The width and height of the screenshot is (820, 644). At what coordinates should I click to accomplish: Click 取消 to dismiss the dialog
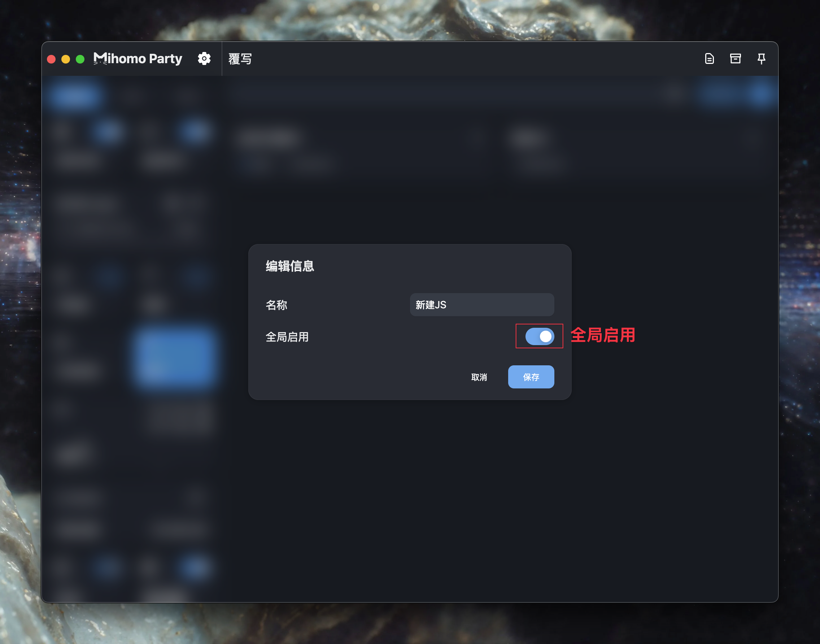point(479,377)
